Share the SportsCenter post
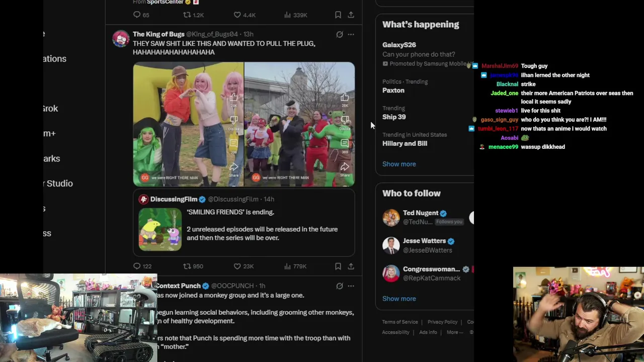The image size is (644, 362). point(351,15)
